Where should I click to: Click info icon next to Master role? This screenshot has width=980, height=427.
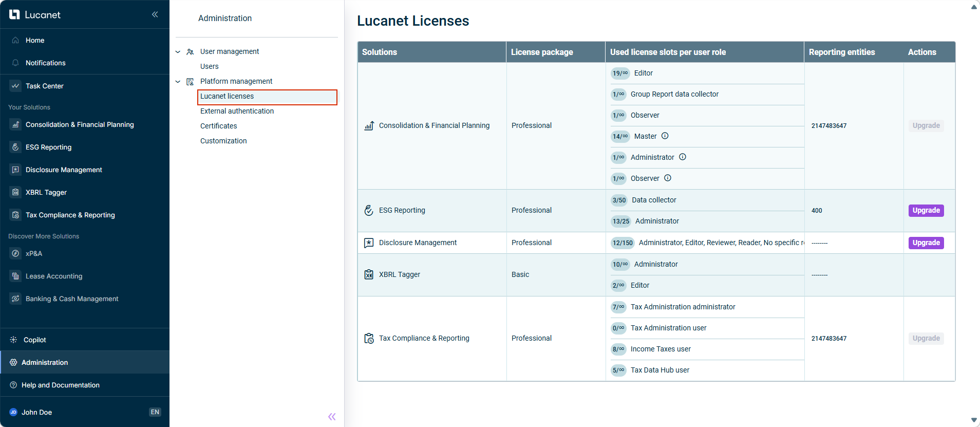coord(665,136)
